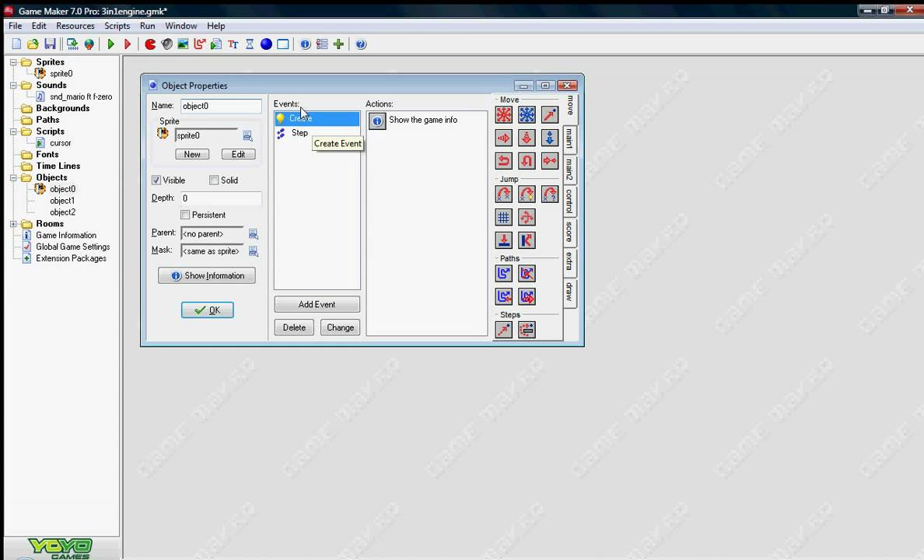The height and width of the screenshot is (560, 924).
Task: Create a script with the script toolbar icon
Action: (x=216, y=44)
